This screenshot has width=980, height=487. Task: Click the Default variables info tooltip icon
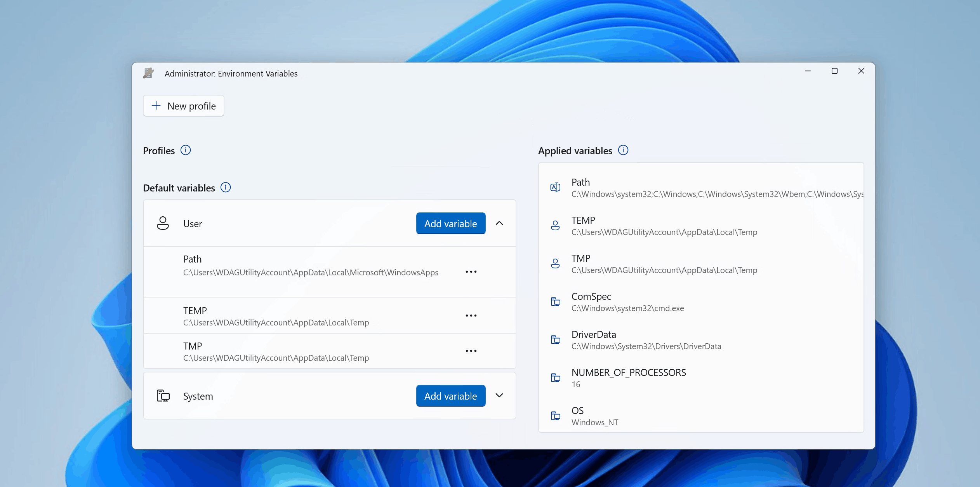click(x=227, y=188)
